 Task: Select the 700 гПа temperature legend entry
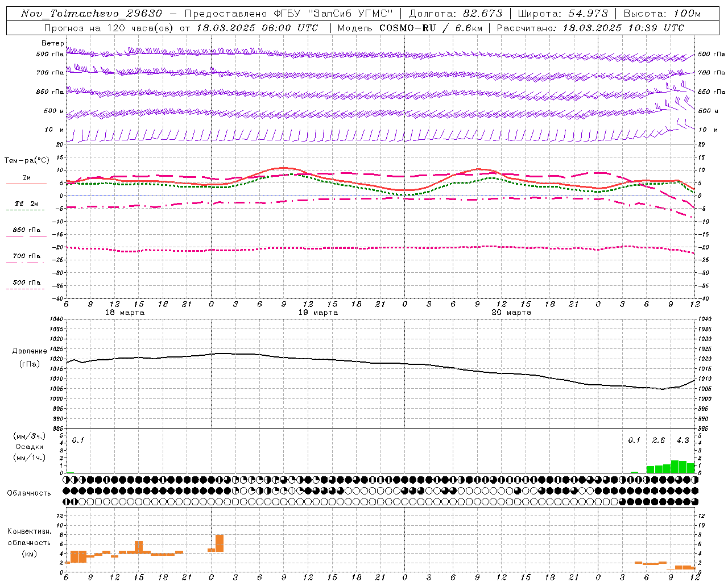26,256
